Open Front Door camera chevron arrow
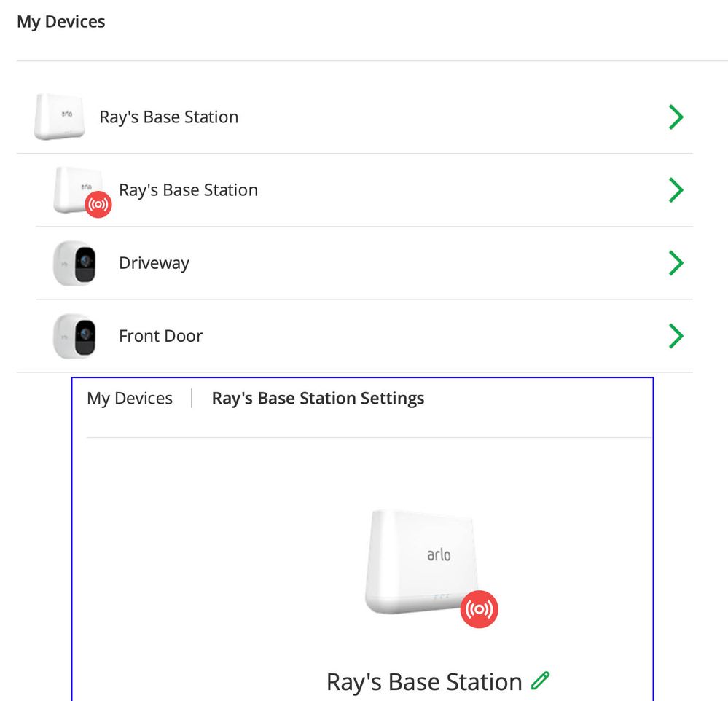The height and width of the screenshot is (701, 728). pyautogui.click(x=676, y=336)
